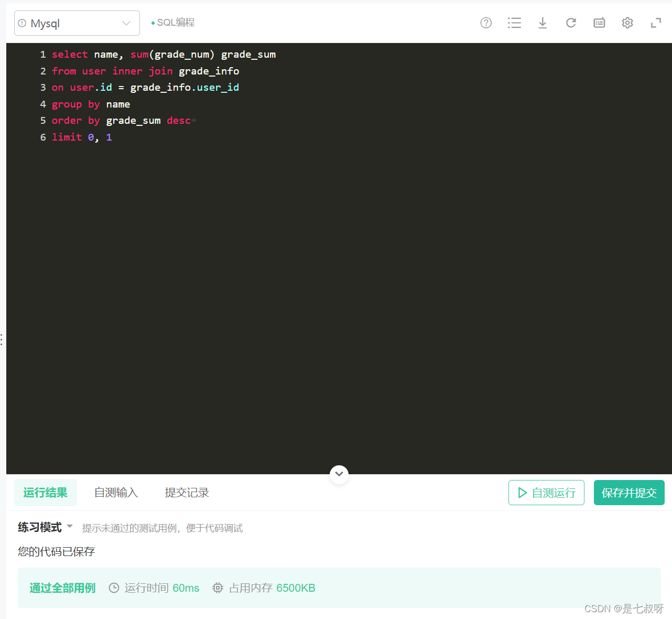672x619 pixels.
Task: Click line 5 'order by grade_sum desc'
Action: pyautogui.click(x=121, y=121)
